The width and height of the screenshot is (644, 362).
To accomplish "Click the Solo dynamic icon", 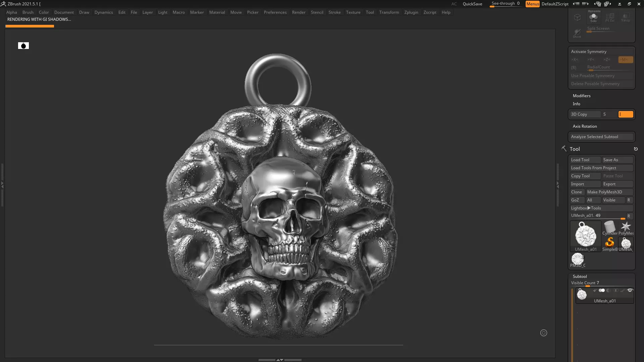I will [593, 17].
